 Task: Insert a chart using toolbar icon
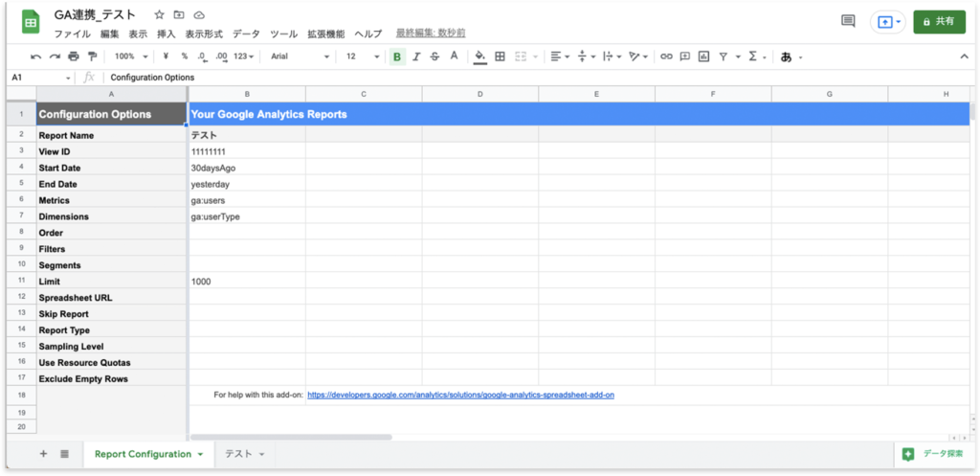(x=703, y=57)
